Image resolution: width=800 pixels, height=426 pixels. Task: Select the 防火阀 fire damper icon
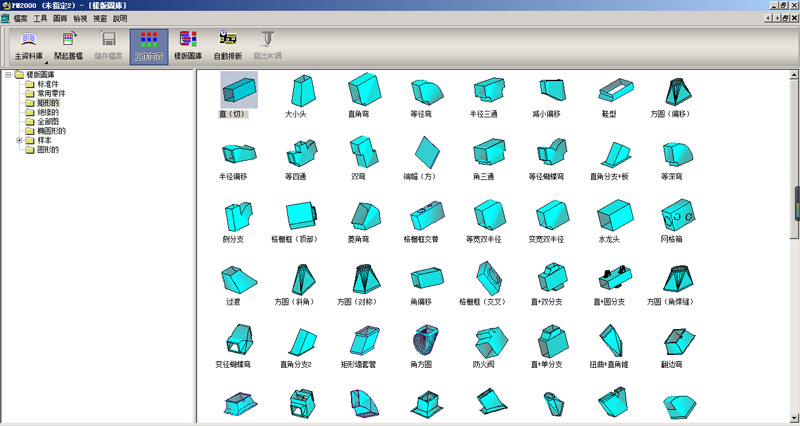pos(491,342)
